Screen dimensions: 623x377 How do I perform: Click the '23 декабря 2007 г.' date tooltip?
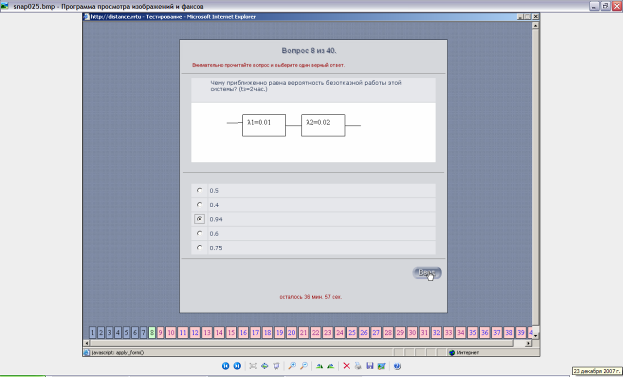[597, 371]
